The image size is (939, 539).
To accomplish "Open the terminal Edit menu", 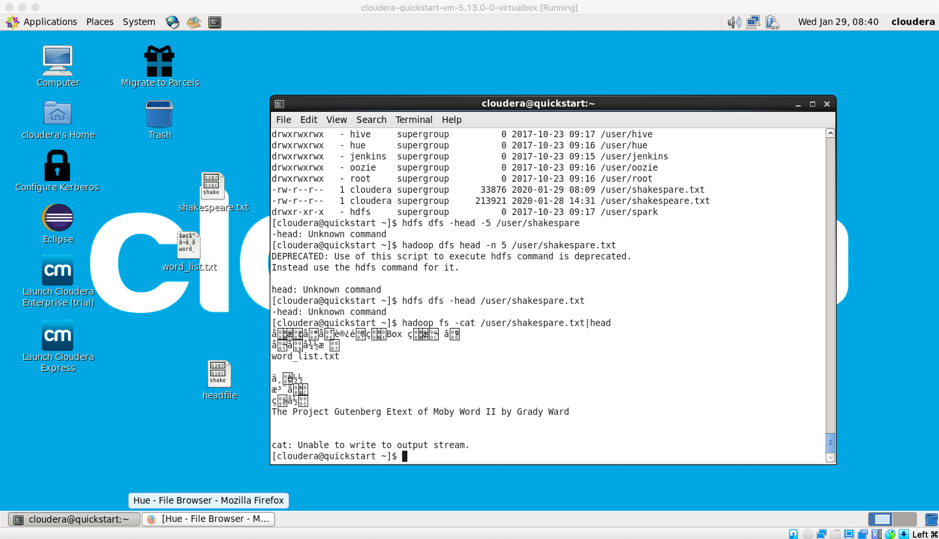I will coord(308,120).
